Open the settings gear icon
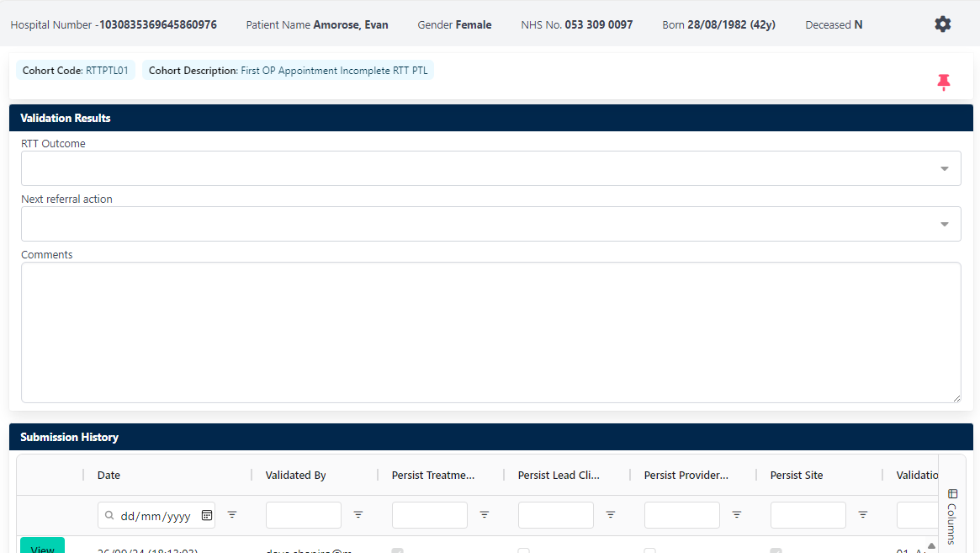This screenshot has height=553, width=980. tap(942, 24)
